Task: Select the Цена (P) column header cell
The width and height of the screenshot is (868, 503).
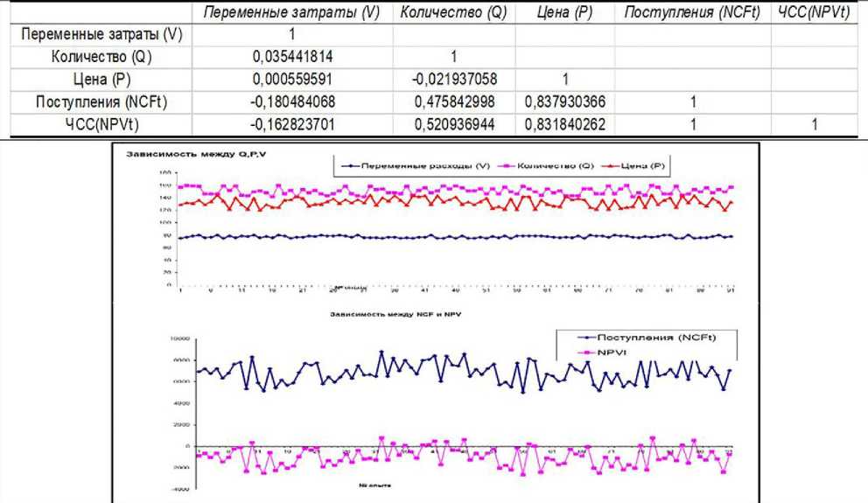Action: click(564, 12)
